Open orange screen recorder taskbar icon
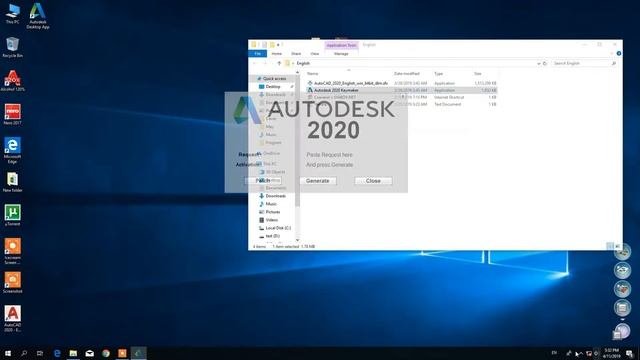640x360 pixels. coord(122,353)
